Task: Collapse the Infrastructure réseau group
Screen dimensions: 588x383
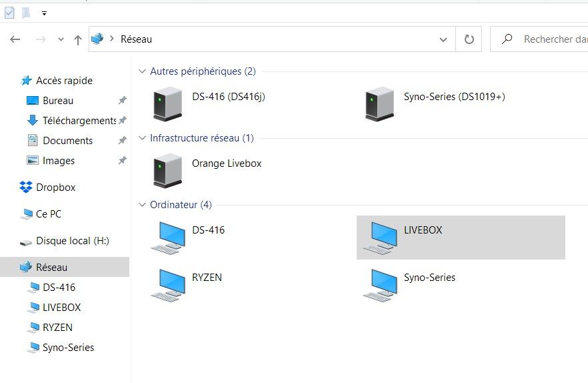Action: (x=142, y=138)
